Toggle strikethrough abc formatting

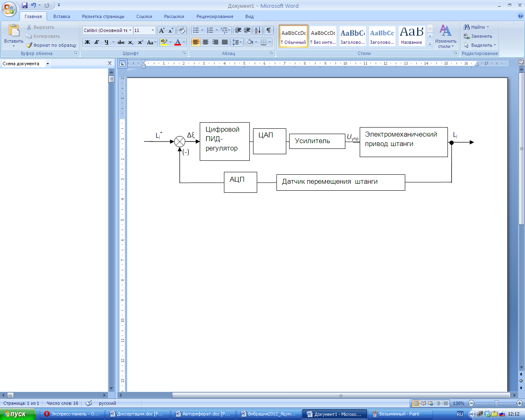coord(121,42)
